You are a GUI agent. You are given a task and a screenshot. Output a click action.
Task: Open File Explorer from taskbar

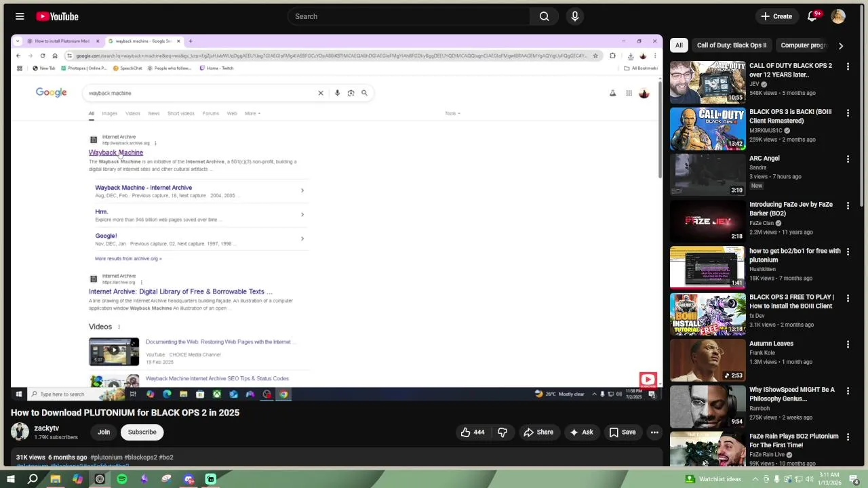55,479
